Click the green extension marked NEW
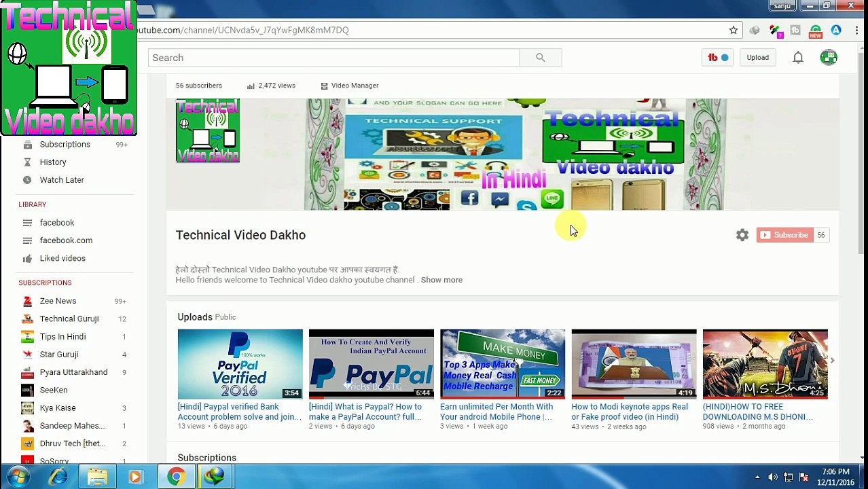The width and height of the screenshot is (868, 489). (x=816, y=31)
